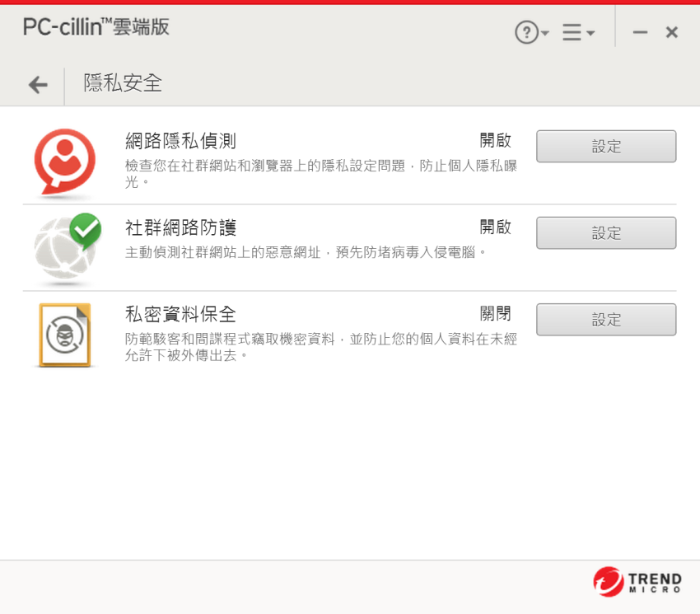Open 設定 for 社群網路防護
The image size is (700, 614).
606,232
